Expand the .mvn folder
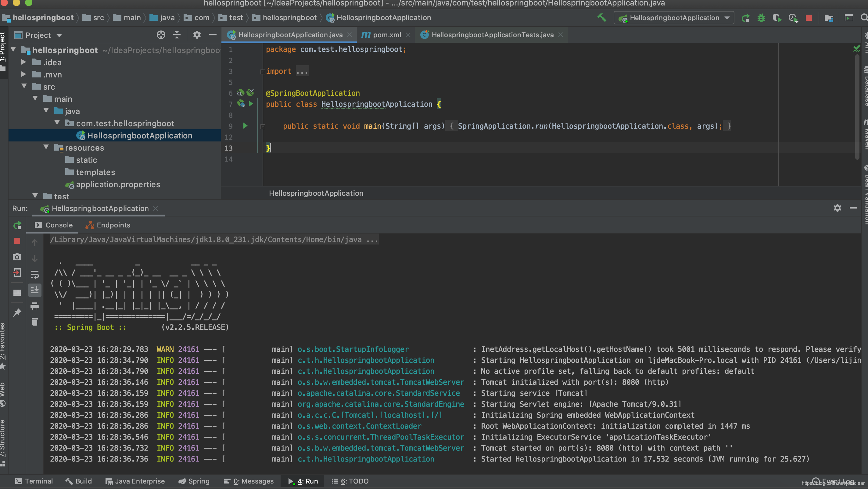This screenshot has height=489, width=868. point(23,74)
